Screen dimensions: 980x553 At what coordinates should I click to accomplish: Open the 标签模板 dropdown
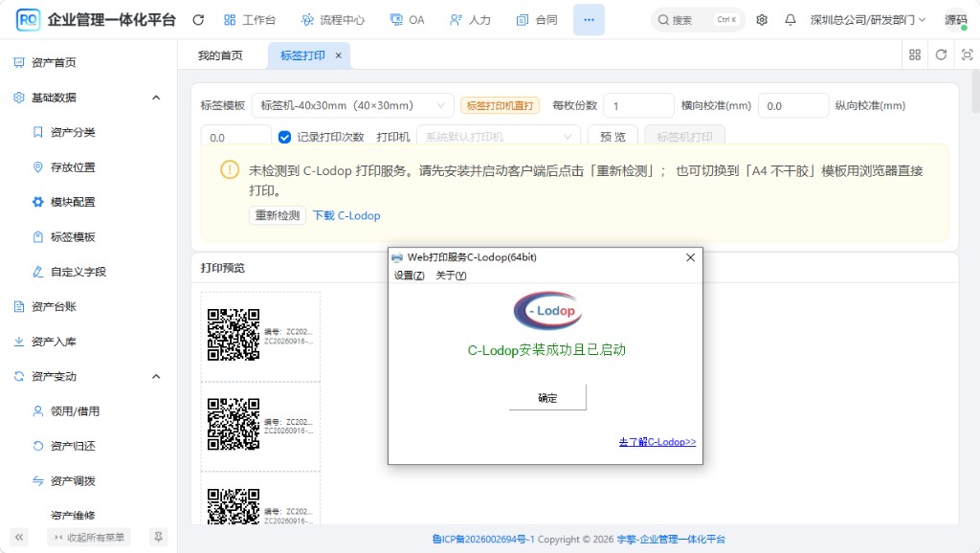coord(352,105)
